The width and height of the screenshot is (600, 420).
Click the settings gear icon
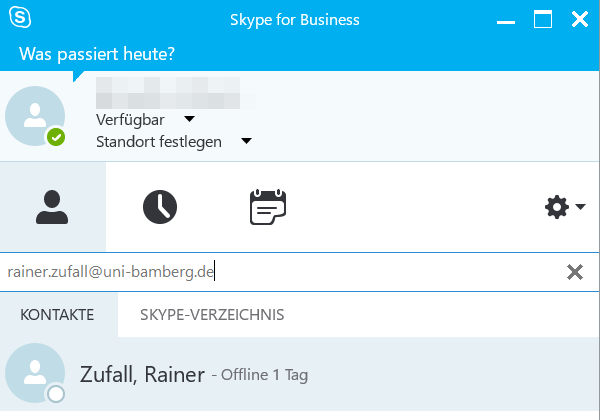(555, 207)
